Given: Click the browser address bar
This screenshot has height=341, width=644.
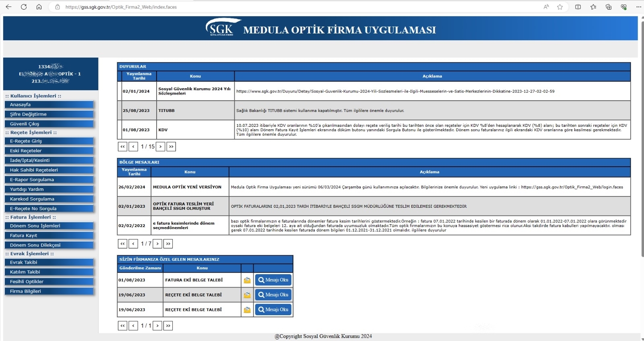Looking at the screenshot, I should pyautogui.click(x=282, y=7).
